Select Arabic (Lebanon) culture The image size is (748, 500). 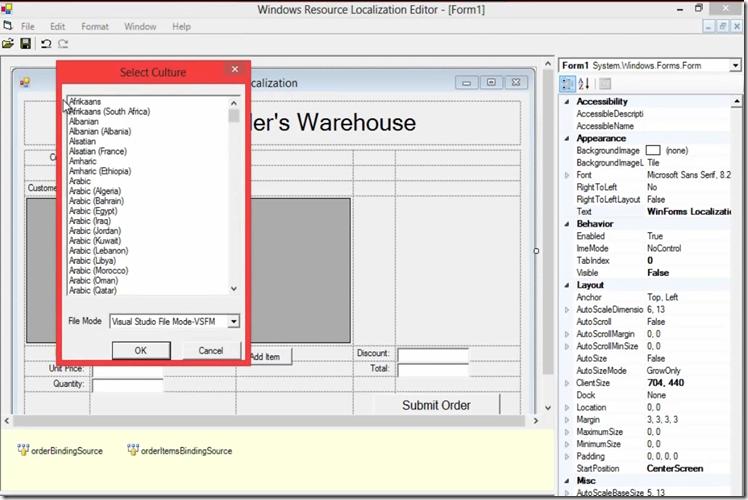pyautogui.click(x=98, y=251)
